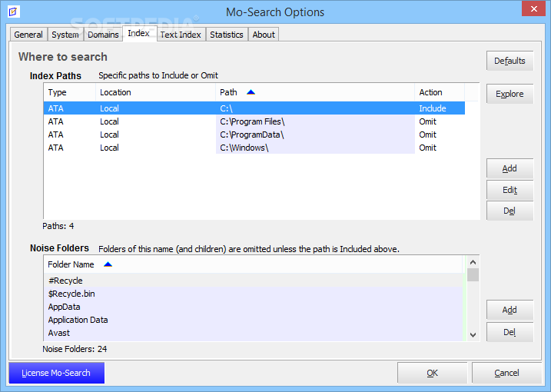Viewport: 551px width, 392px height.
Task: Select the AppData noise folder
Action: 254,307
